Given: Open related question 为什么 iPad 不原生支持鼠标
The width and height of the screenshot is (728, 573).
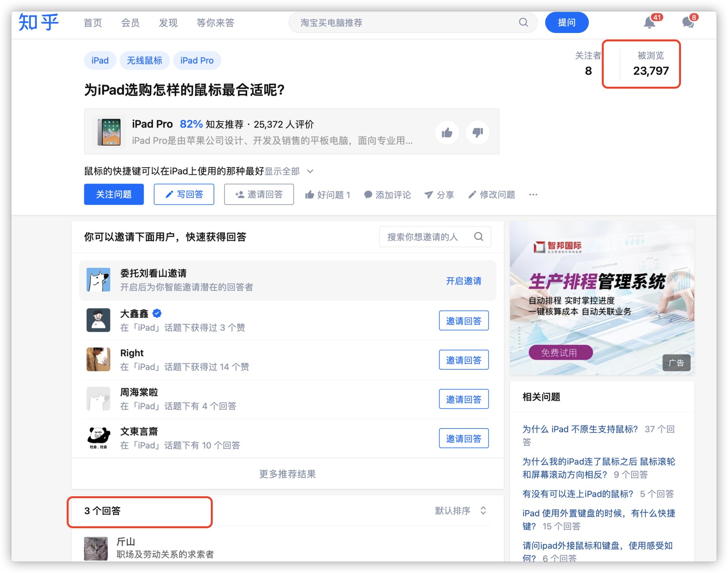Looking at the screenshot, I should (580, 429).
